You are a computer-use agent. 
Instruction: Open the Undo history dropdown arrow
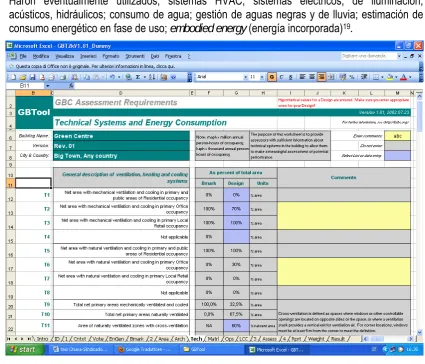pos(119,77)
